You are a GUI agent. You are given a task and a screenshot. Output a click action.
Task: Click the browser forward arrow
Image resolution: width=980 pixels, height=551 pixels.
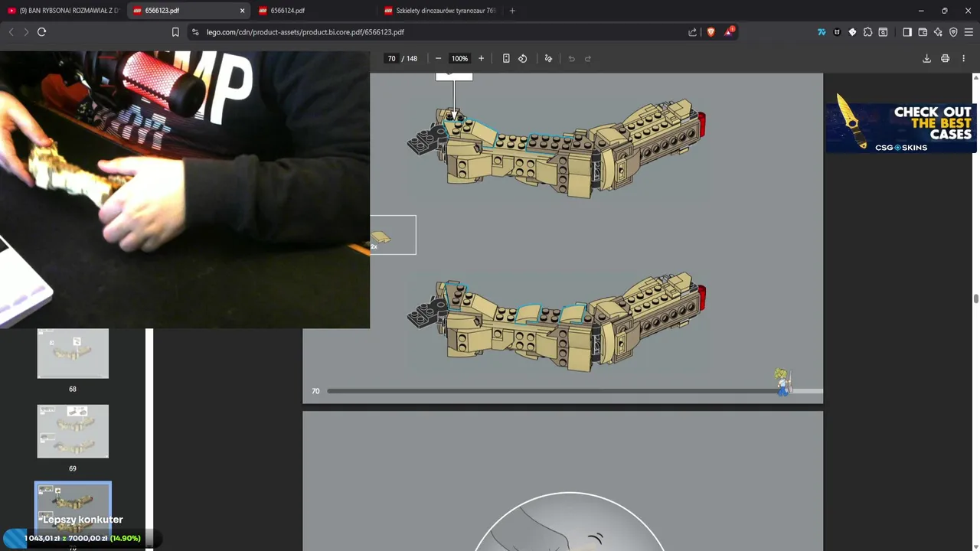(x=26, y=32)
